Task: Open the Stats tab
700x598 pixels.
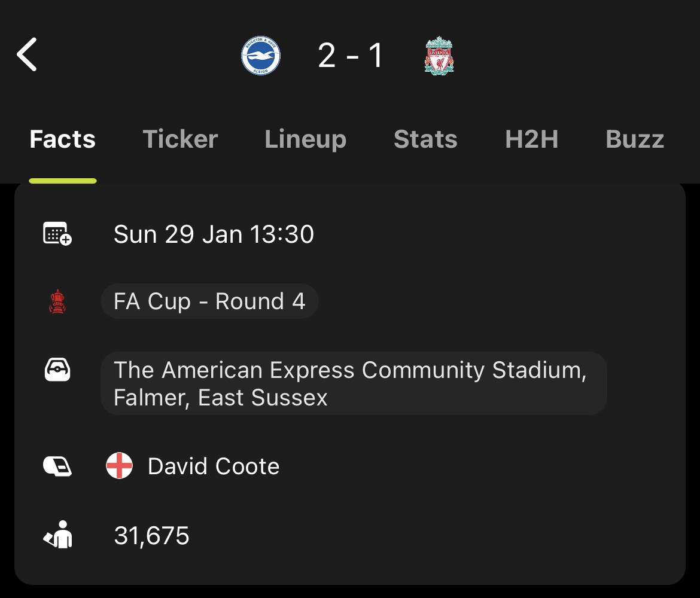Action: click(x=425, y=139)
